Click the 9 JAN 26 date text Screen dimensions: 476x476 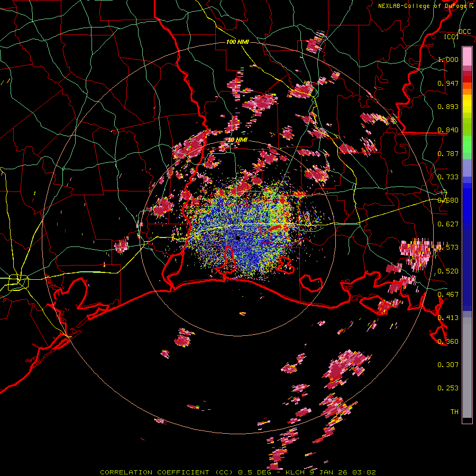point(329,472)
